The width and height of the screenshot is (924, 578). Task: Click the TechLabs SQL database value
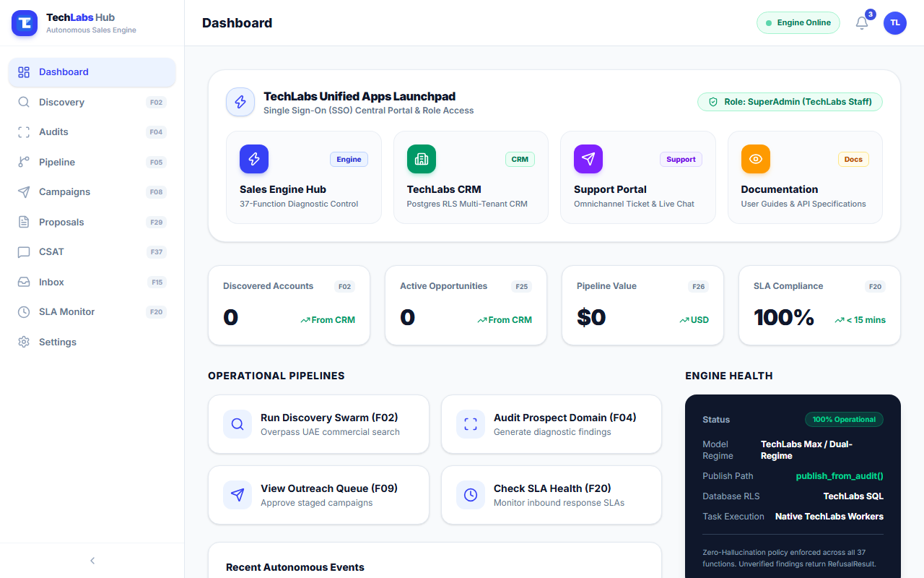(853, 496)
